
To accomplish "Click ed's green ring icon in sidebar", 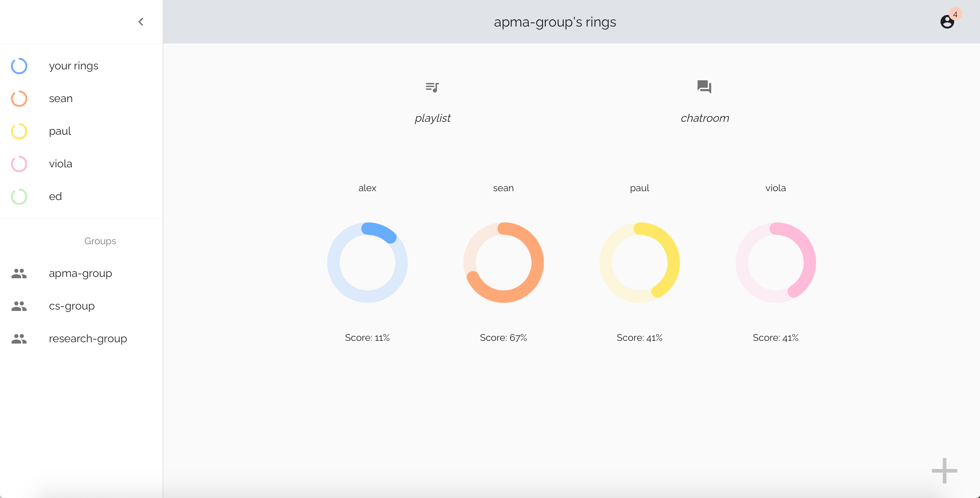I will tap(19, 197).
